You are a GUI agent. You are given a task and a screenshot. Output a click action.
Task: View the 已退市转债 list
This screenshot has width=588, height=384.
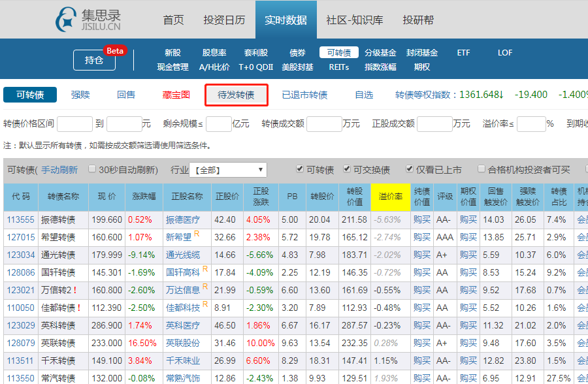point(304,95)
